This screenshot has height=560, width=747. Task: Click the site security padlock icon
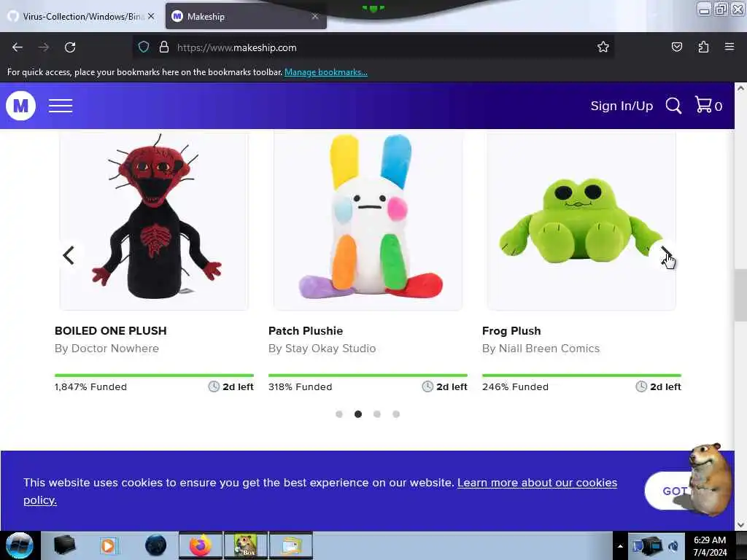point(164,47)
